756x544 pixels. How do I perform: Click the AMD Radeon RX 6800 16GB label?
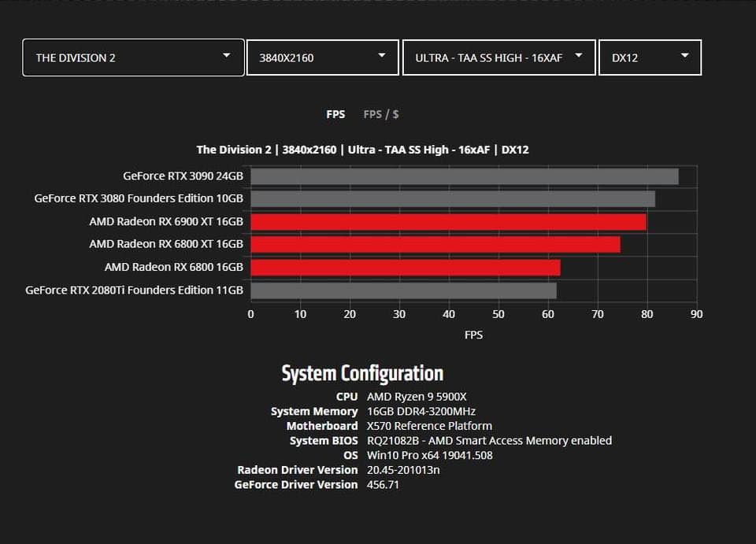click(173, 267)
